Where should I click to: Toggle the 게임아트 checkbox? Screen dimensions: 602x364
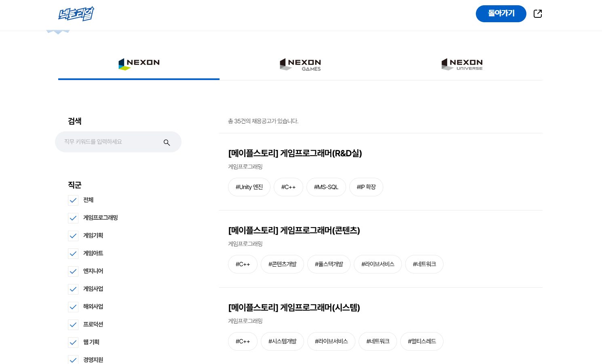[x=73, y=254]
